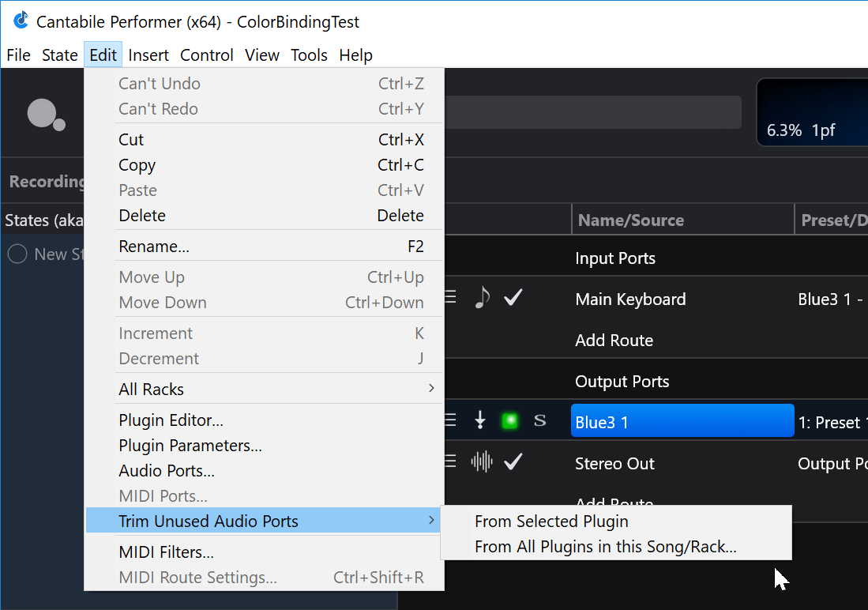
Task: Choose From Selected Plugin in submenu
Action: click(x=616, y=521)
